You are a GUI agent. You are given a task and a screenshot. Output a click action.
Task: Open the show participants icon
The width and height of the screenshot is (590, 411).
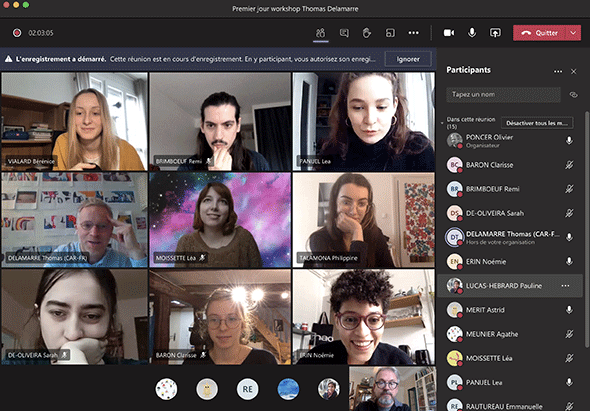[321, 33]
